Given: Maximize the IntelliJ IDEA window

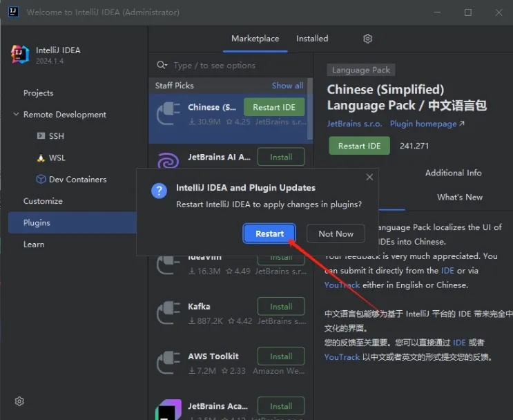Looking at the screenshot, I should [468, 12].
